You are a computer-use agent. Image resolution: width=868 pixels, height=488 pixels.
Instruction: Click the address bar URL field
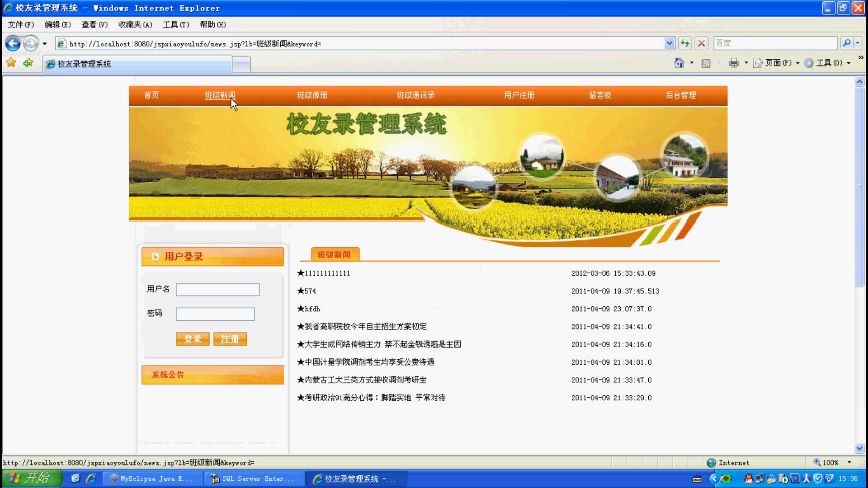coord(360,43)
